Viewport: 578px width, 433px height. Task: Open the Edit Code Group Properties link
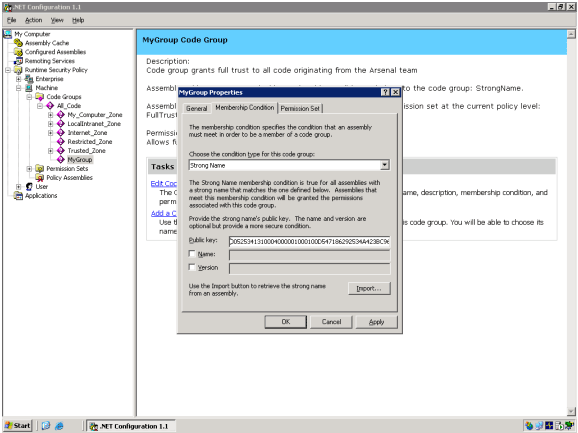[164, 183]
